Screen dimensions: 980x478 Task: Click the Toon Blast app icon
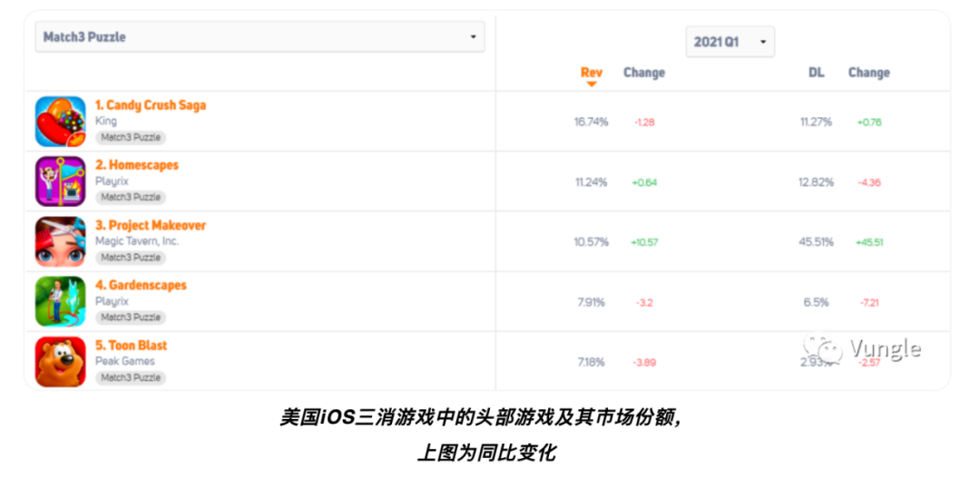point(60,362)
